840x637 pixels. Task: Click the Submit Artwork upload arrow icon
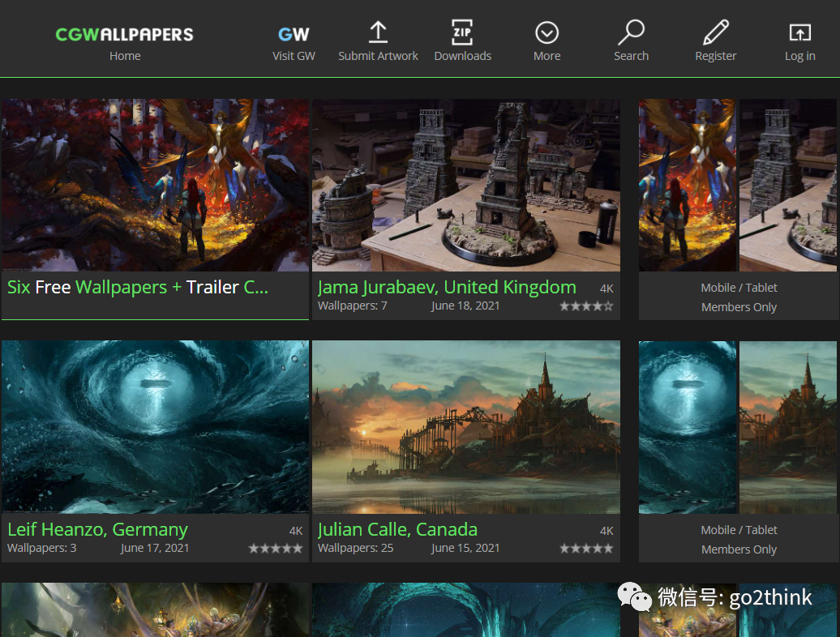coord(378,32)
